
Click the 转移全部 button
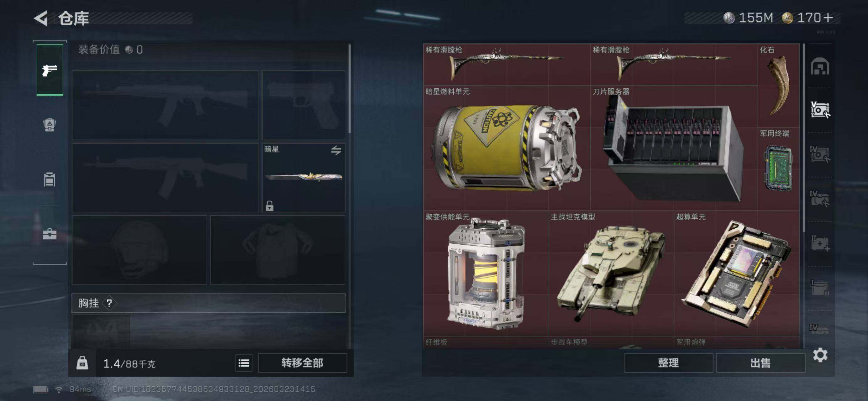(302, 362)
